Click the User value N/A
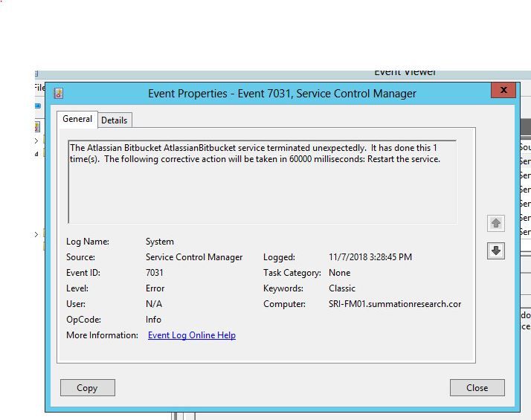Image resolution: width=531 pixels, height=420 pixels. coord(154,304)
